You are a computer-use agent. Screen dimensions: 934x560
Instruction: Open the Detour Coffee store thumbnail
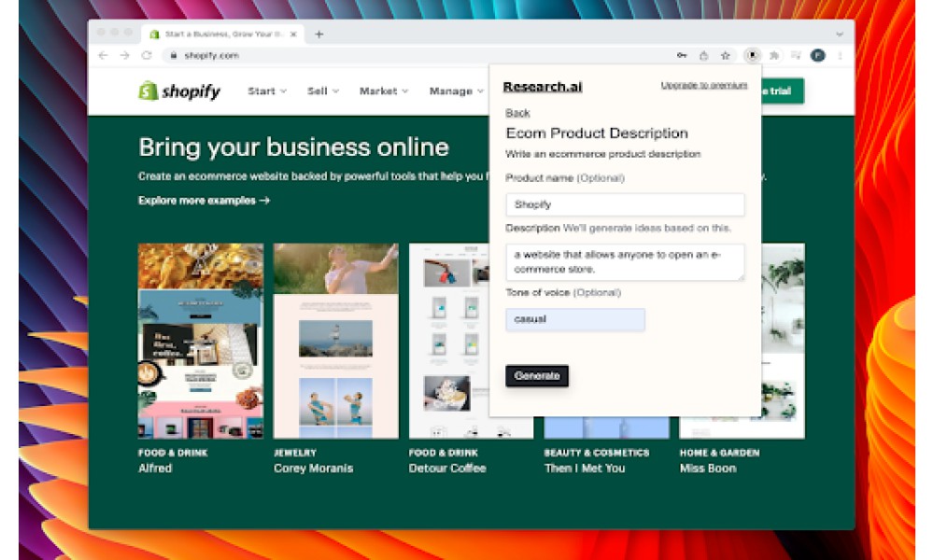point(448,341)
